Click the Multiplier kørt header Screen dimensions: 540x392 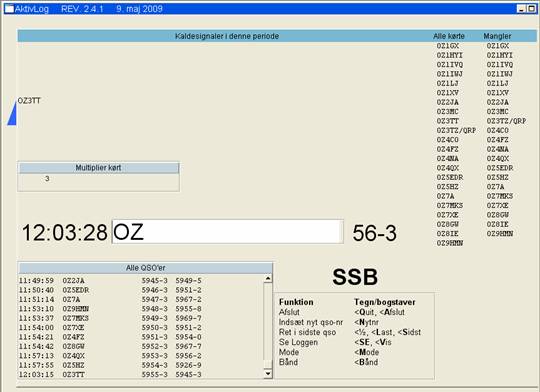point(98,168)
